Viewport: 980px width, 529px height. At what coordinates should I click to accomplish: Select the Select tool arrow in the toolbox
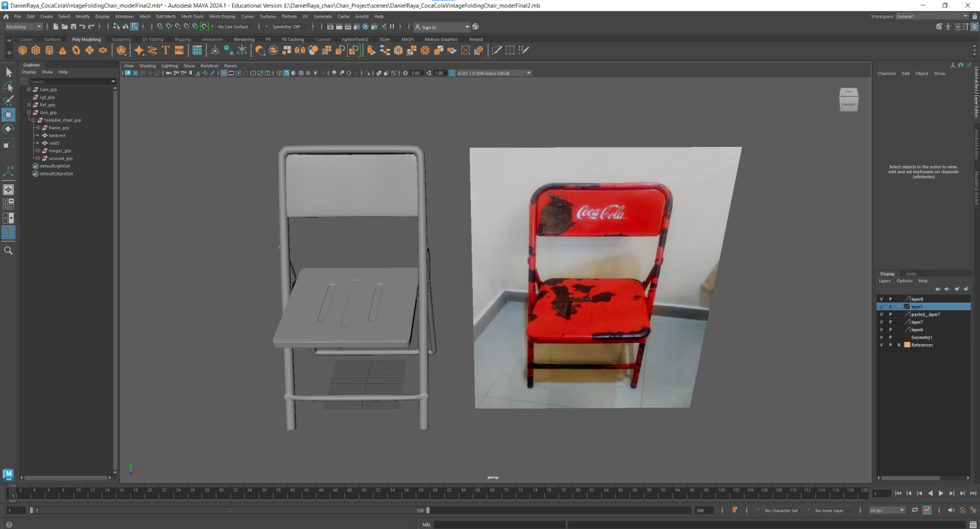coord(9,72)
